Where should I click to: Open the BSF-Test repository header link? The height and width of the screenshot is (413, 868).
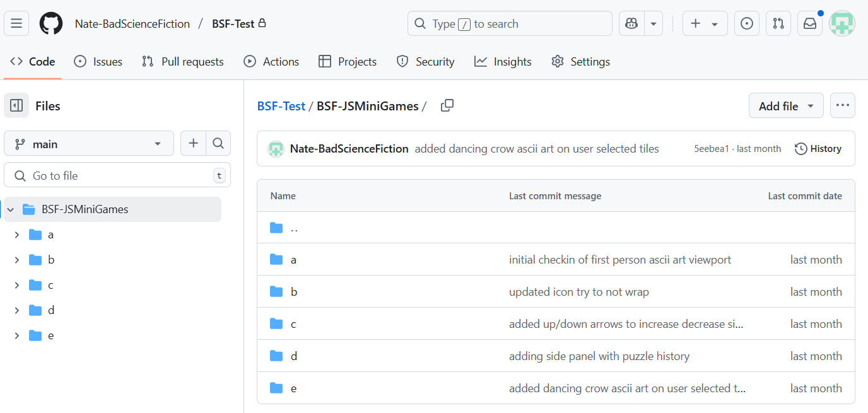pyautogui.click(x=233, y=24)
